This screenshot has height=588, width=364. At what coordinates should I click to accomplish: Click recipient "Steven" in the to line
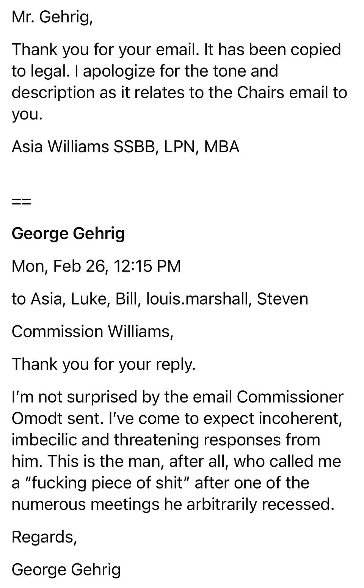click(x=282, y=299)
